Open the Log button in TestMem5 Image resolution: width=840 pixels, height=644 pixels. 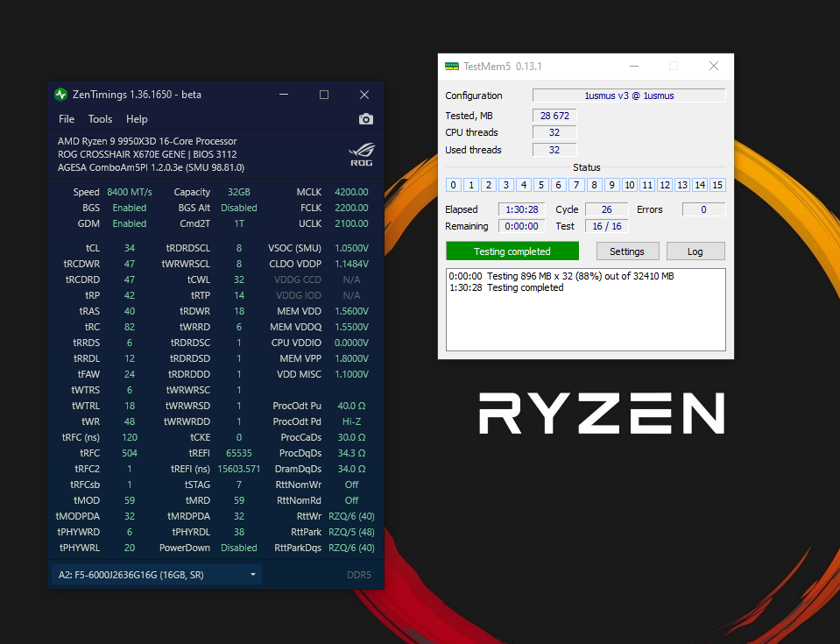695,251
